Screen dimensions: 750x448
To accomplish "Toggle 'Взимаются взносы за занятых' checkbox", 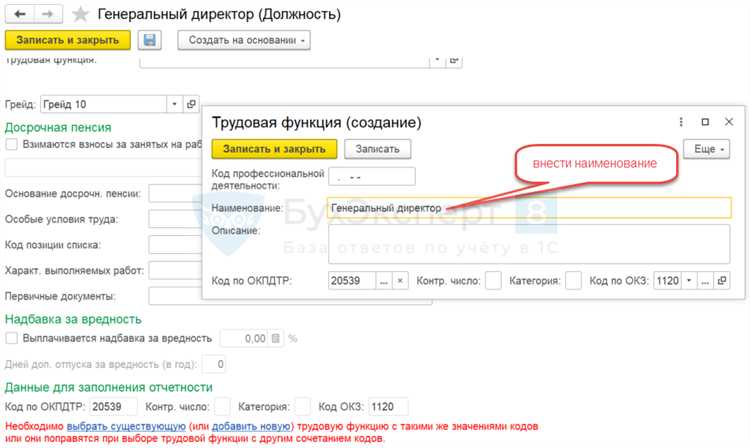I will point(12,145).
